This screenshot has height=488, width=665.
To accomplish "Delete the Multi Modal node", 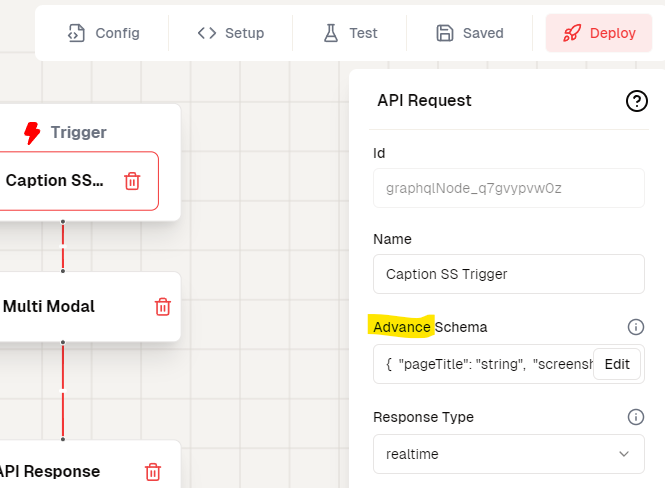I will click(x=162, y=307).
